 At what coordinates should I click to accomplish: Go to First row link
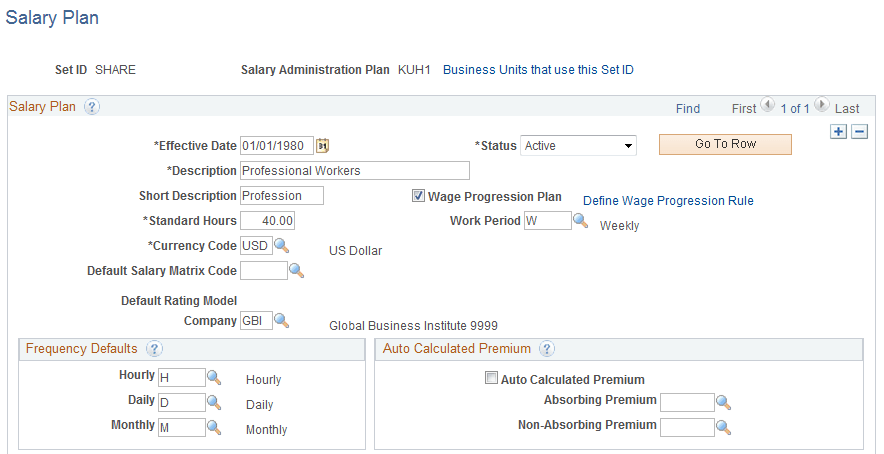tap(744, 108)
